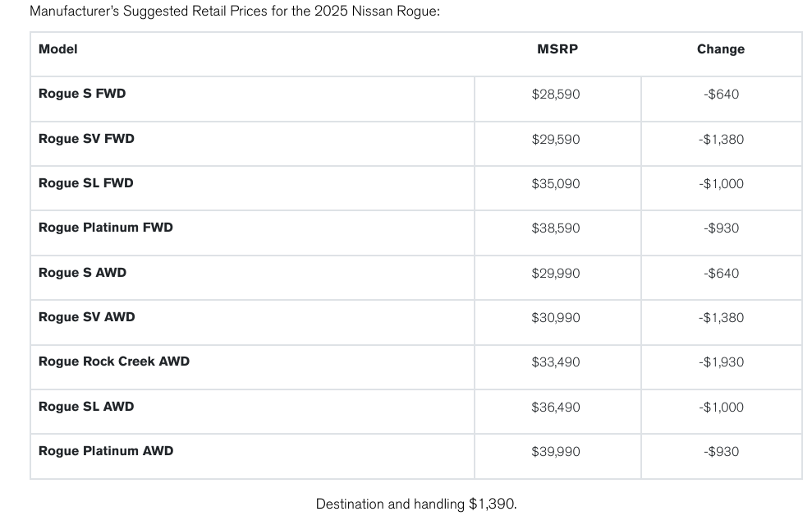Click the Rogue SL FWD model cell
Screen dimensions: 812x516
click(85, 183)
